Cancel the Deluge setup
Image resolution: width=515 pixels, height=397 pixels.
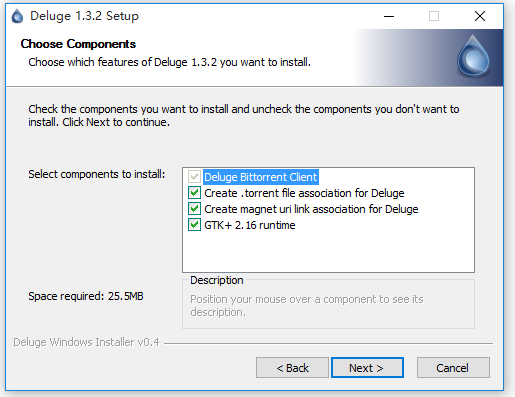453,368
